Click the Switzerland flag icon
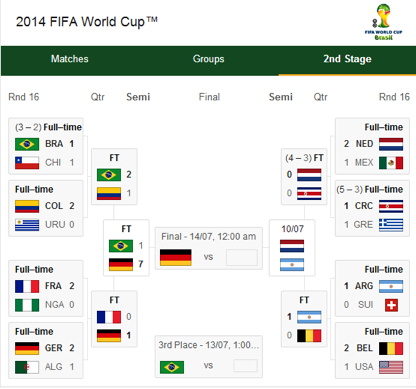This screenshot has width=416, height=389. pos(391,305)
